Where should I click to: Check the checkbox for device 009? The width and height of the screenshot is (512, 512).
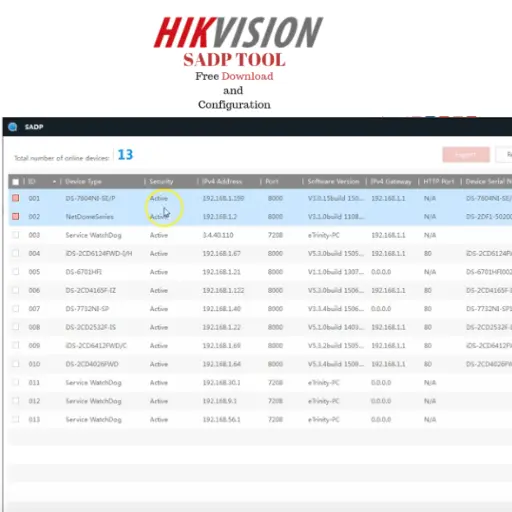pos(15,345)
